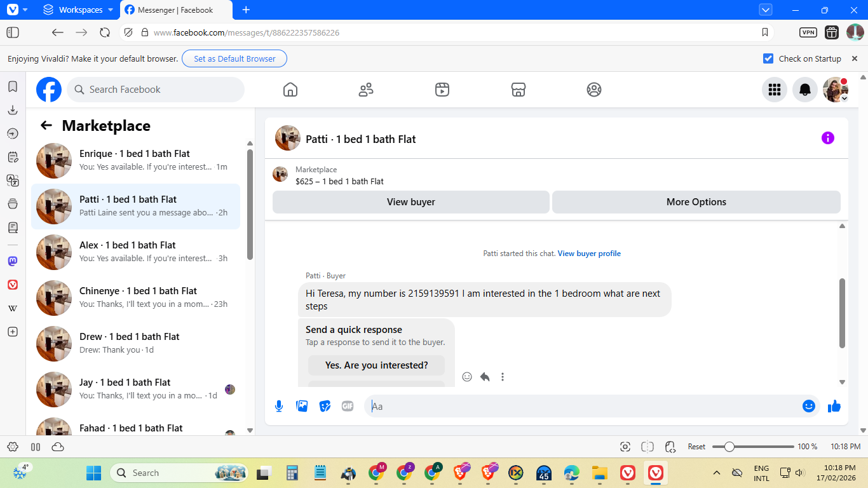Open Jay 1 bed 1 bath chat
Image resolution: width=868 pixels, height=488 pixels.
coord(135,390)
